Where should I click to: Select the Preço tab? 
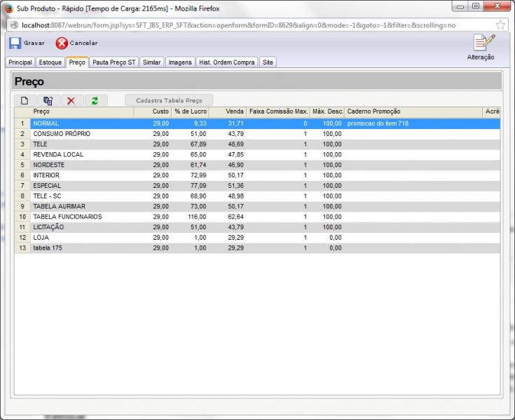(77, 62)
